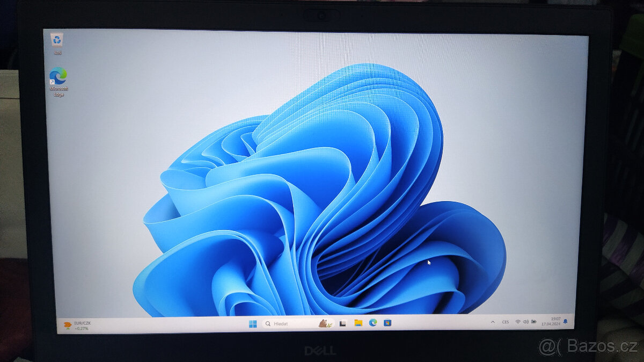Open the Windows Start menu

pyautogui.click(x=253, y=323)
